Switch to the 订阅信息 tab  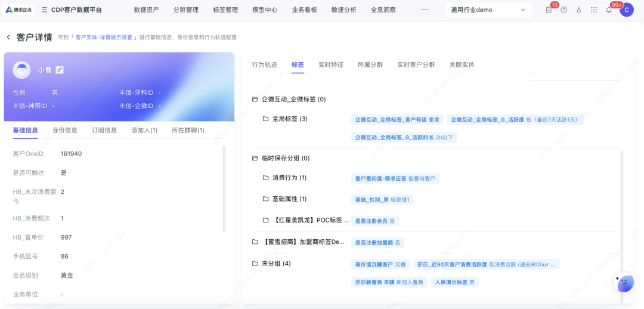coord(104,130)
